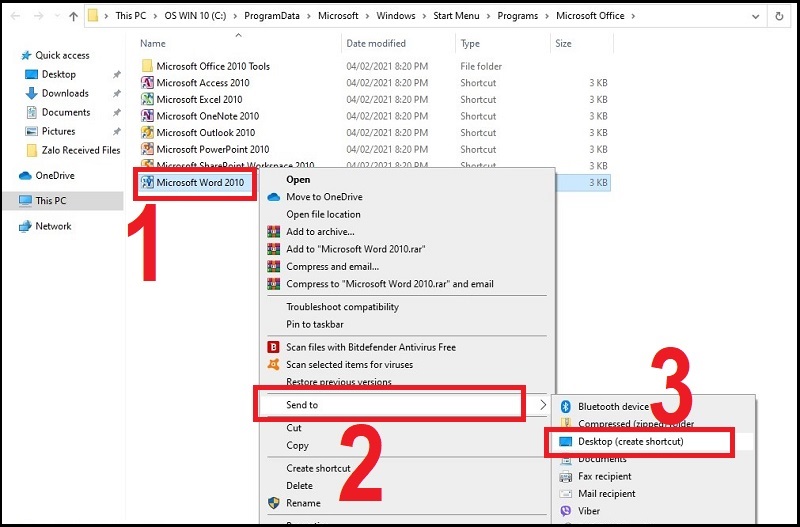Click the Microsoft Excel 2010 icon
800x527 pixels.
point(147,99)
